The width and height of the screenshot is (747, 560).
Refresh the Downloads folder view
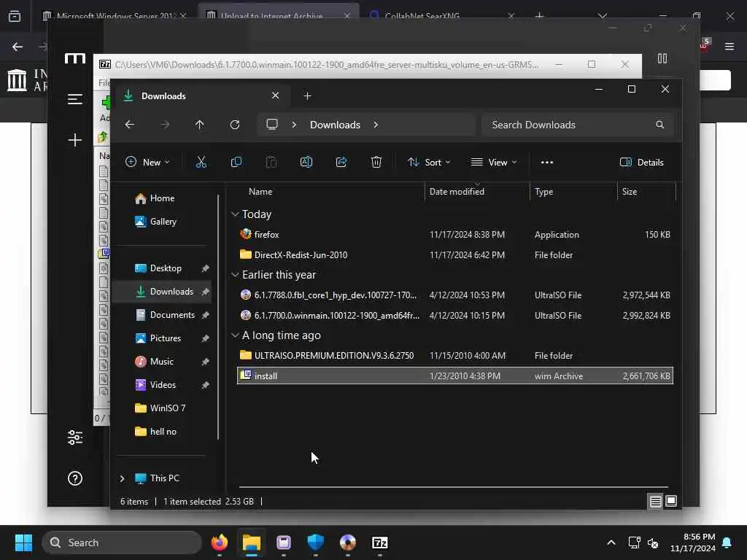pos(235,125)
